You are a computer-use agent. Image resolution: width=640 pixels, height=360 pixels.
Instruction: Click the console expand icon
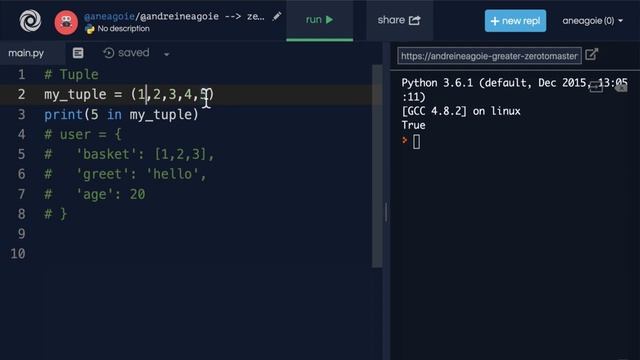pos(596,87)
